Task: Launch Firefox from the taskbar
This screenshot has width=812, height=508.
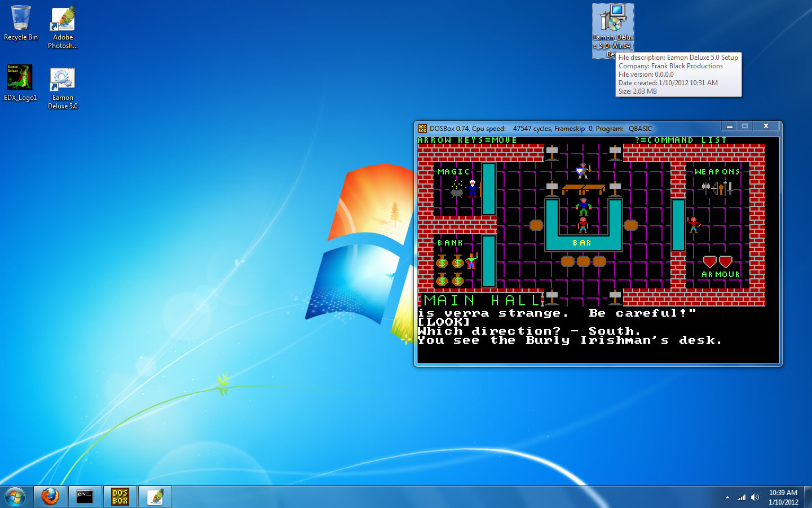Action: [50, 497]
